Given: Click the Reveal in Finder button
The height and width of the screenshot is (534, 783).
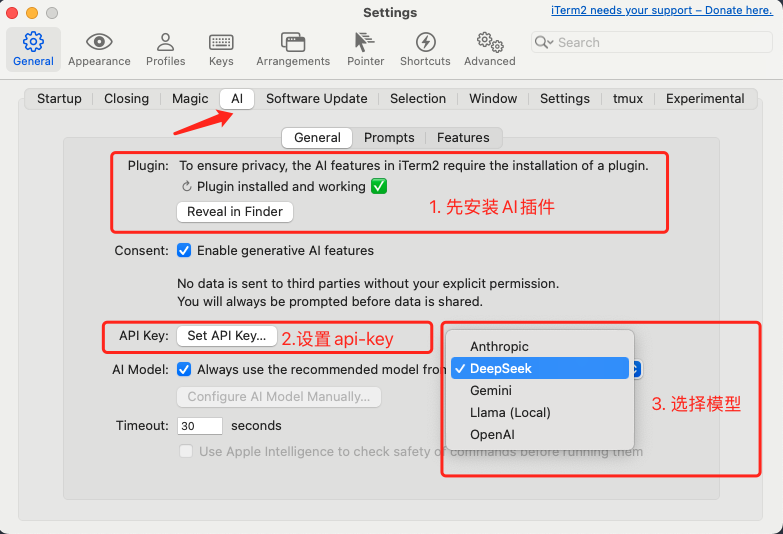Looking at the screenshot, I should coord(235,212).
